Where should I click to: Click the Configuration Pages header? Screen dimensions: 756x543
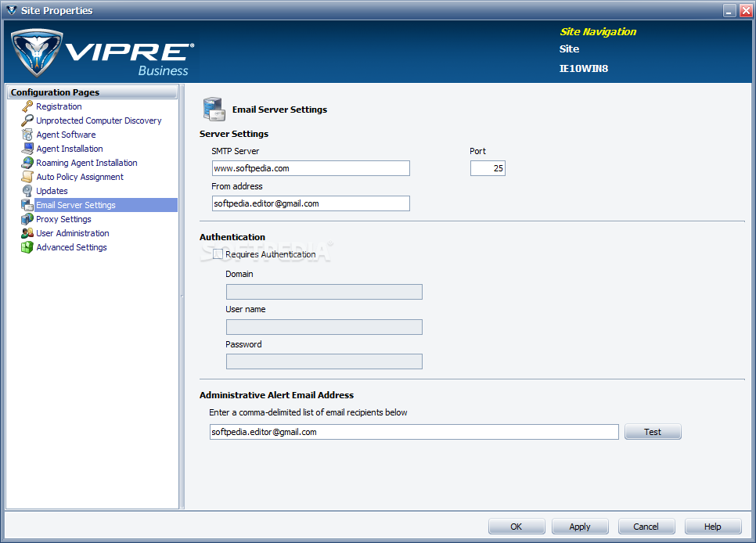pyautogui.click(x=92, y=92)
